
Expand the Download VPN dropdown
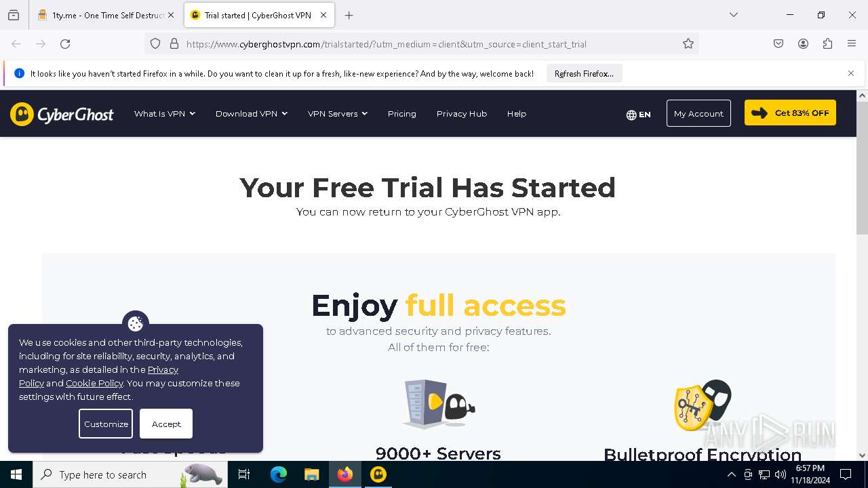(x=252, y=114)
